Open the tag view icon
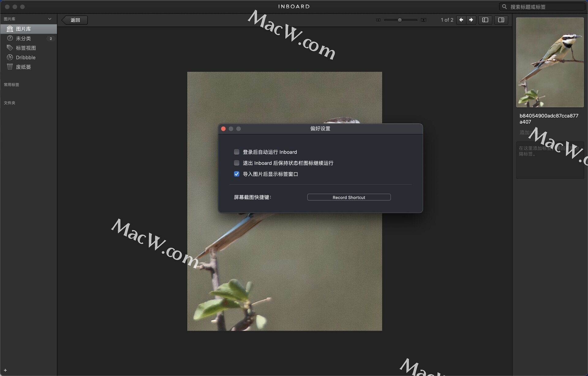This screenshot has width=588, height=376. [10, 48]
